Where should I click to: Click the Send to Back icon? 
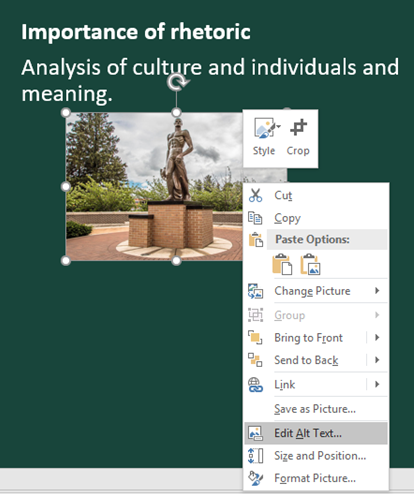coord(255,360)
